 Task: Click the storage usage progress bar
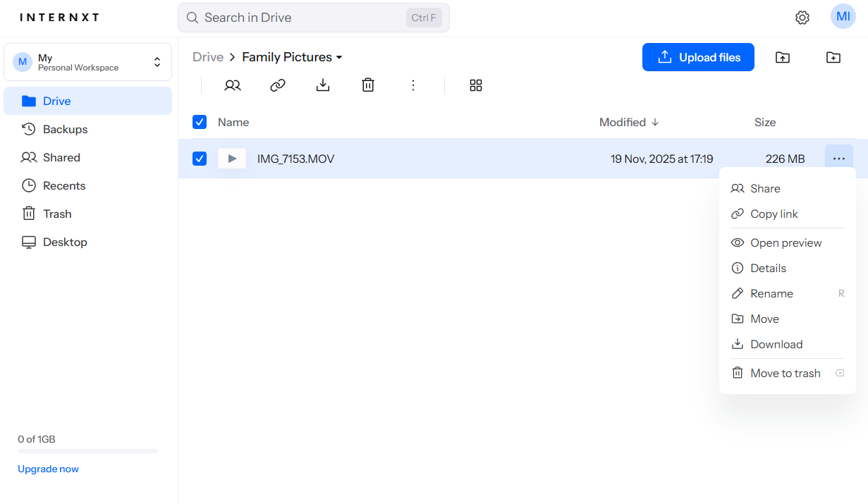pos(87,452)
